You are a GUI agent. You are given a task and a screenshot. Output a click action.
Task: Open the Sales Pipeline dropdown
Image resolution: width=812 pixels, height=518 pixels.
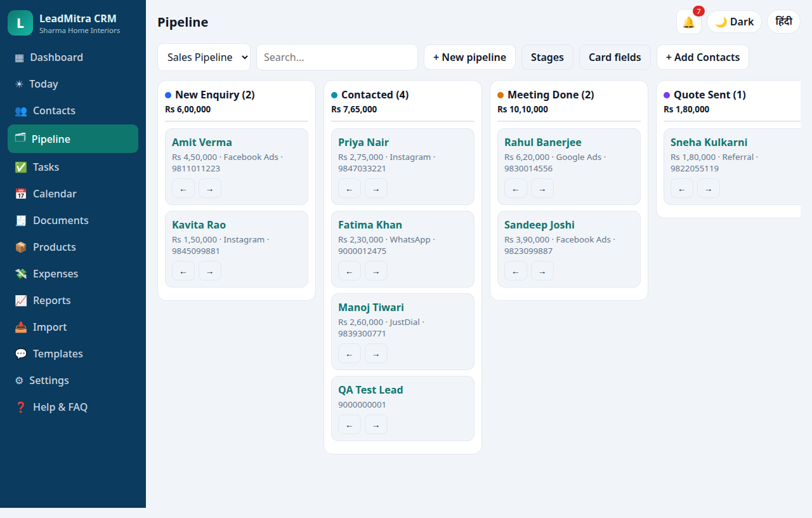(204, 57)
